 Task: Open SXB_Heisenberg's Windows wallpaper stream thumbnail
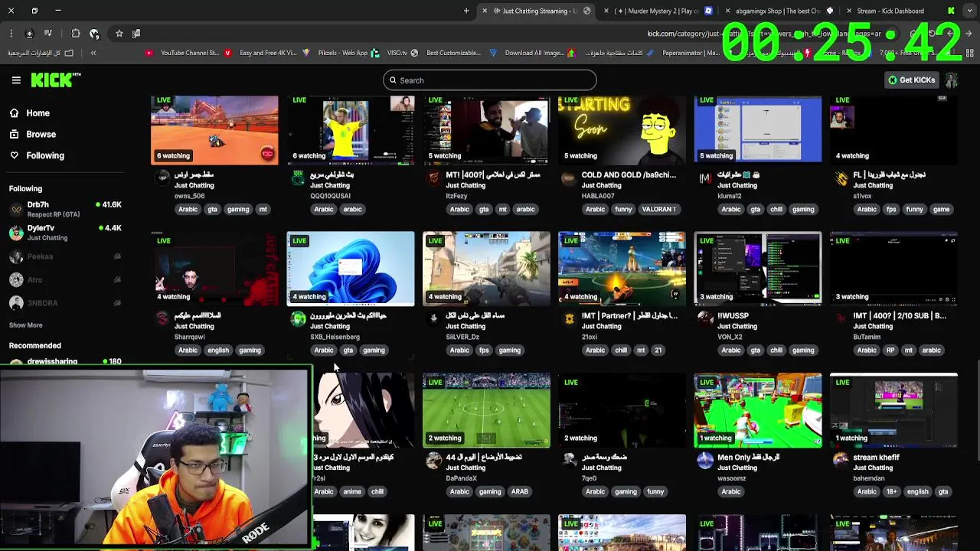[351, 269]
